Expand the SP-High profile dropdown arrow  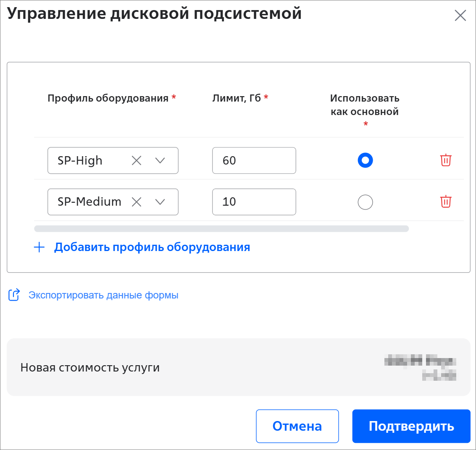coord(160,160)
